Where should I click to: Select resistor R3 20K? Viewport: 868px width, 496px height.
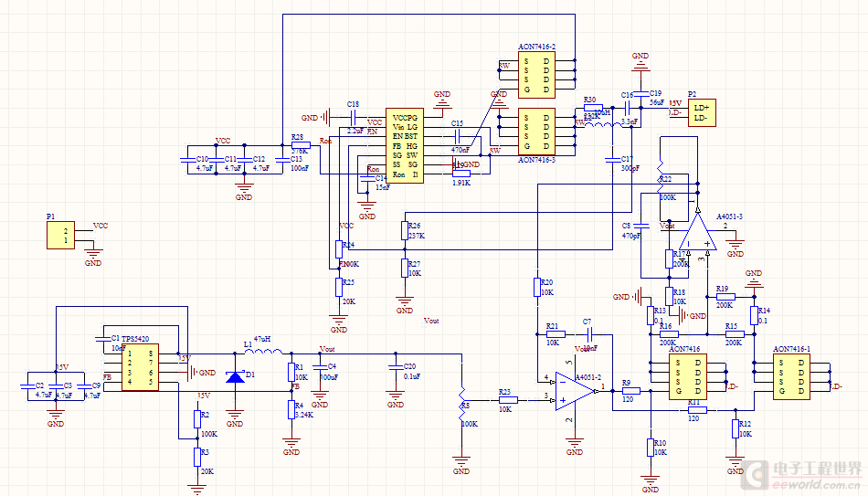pos(197,458)
